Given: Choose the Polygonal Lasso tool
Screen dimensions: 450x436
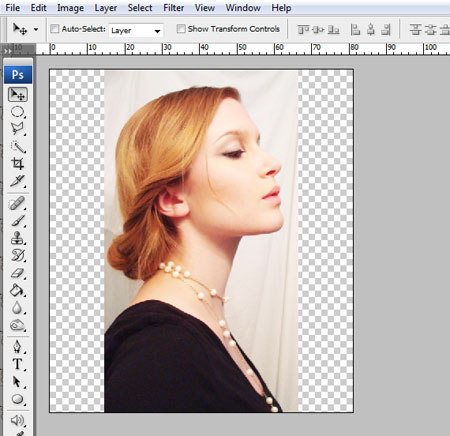Looking at the screenshot, I should tap(18, 129).
